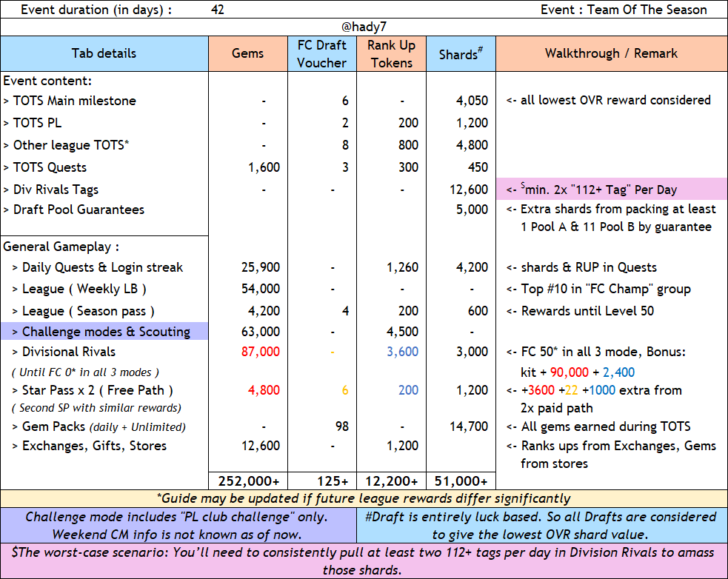Click Challenge modes rank up '4,500'
Viewport: 728px width, 579px height.
403,332
